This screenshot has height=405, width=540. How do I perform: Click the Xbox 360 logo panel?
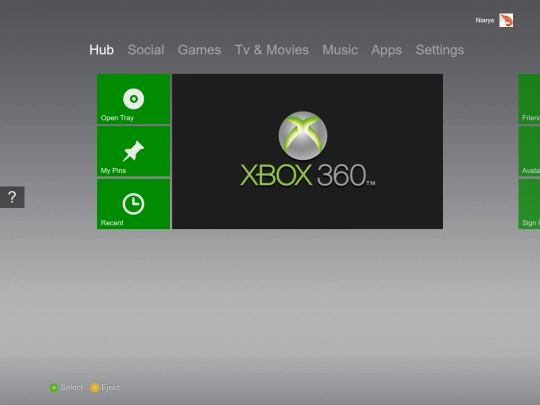pyautogui.click(x=308, y=151)
